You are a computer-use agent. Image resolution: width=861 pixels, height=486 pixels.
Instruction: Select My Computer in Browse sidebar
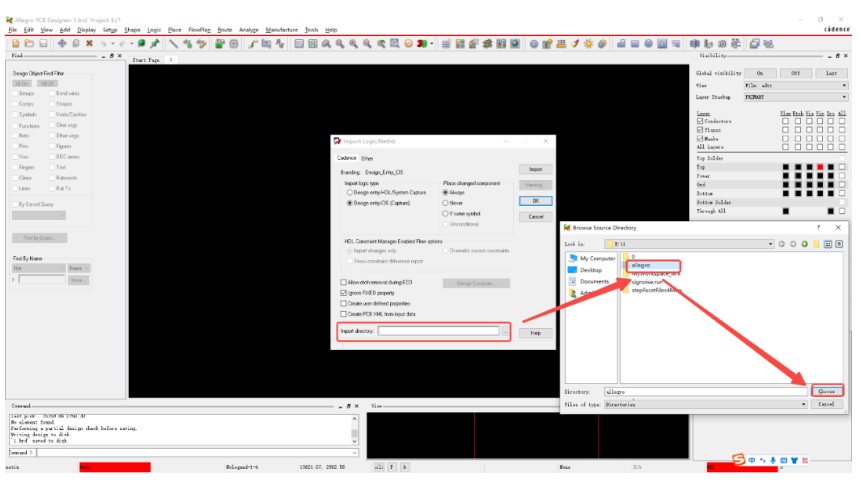point(592,258)
